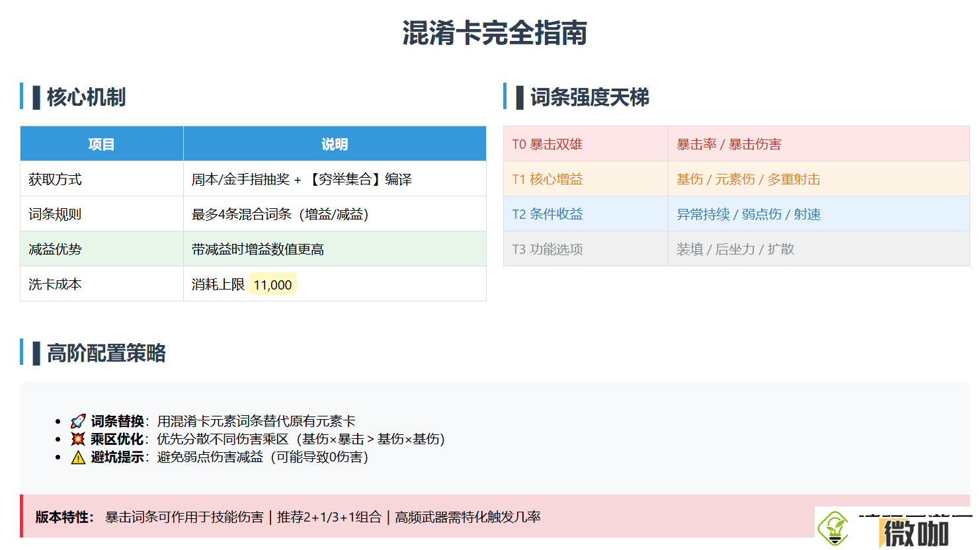Click the warning triangle emoji beside 避坑提示

coord(78,457)
